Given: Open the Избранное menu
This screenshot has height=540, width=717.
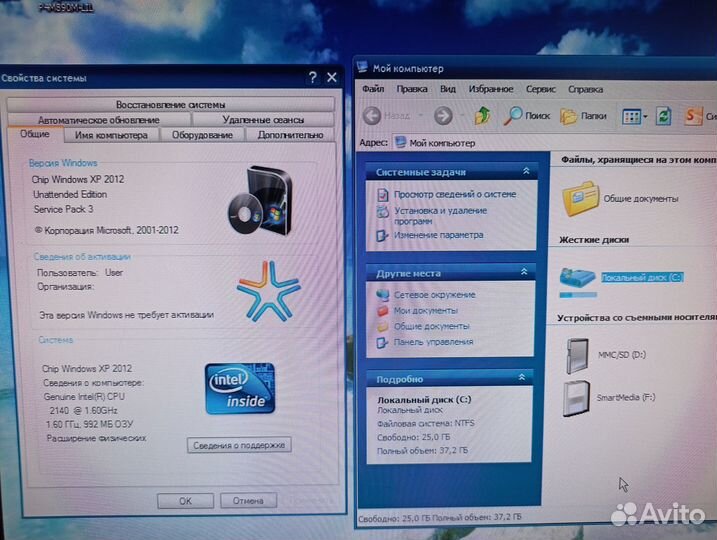Looking at the screenshot, I should 491,89.
